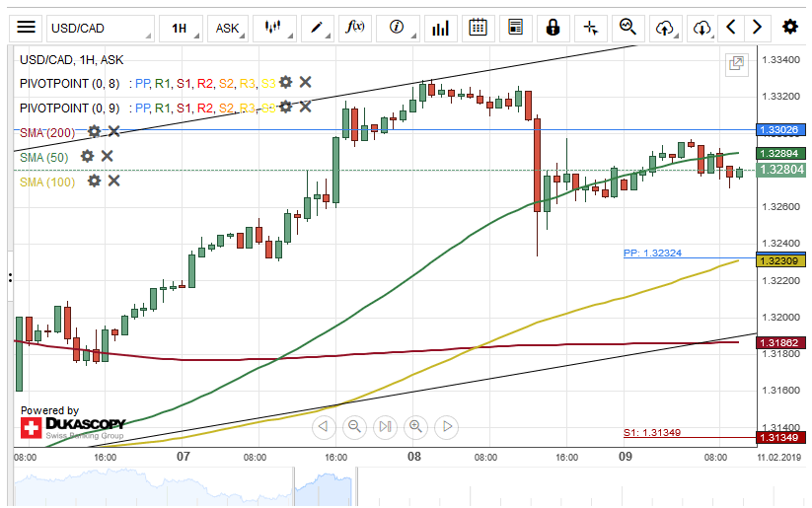Viewport: 812px width, 508px height.
Task: Click the cloud upload icon
Action: tap(665, 28)
